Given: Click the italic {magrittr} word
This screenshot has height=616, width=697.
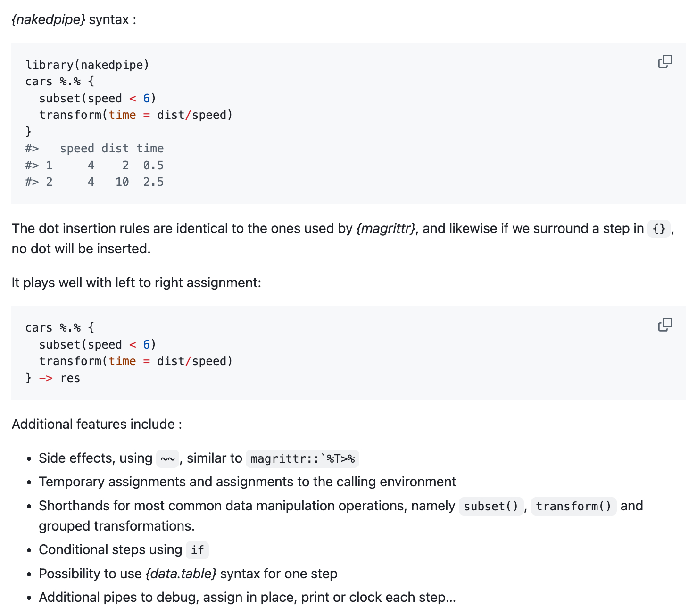Looking at the screenshot, I should pos(386,229).
